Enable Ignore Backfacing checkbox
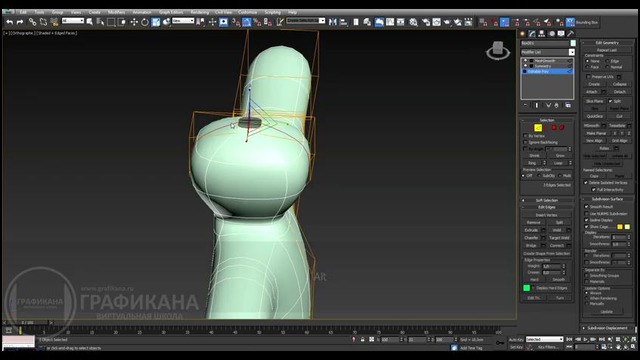Viewport: 640px width, 360px height. point(525,142)
